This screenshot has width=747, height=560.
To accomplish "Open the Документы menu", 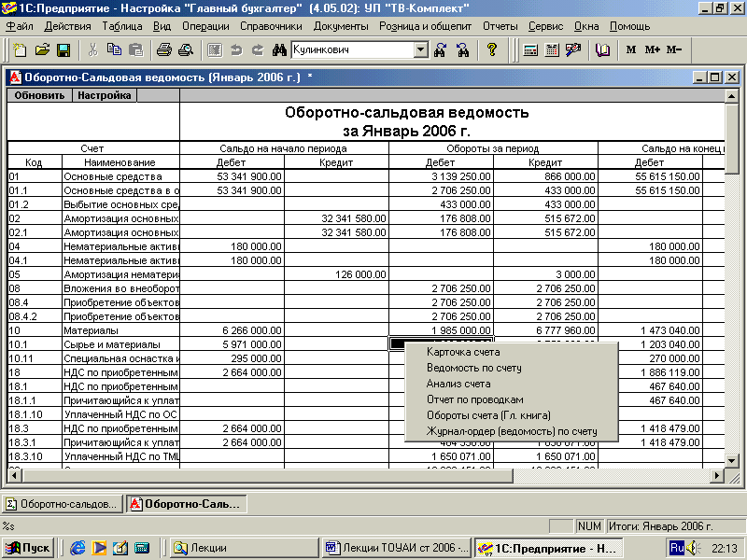I will tap(341, 26).
